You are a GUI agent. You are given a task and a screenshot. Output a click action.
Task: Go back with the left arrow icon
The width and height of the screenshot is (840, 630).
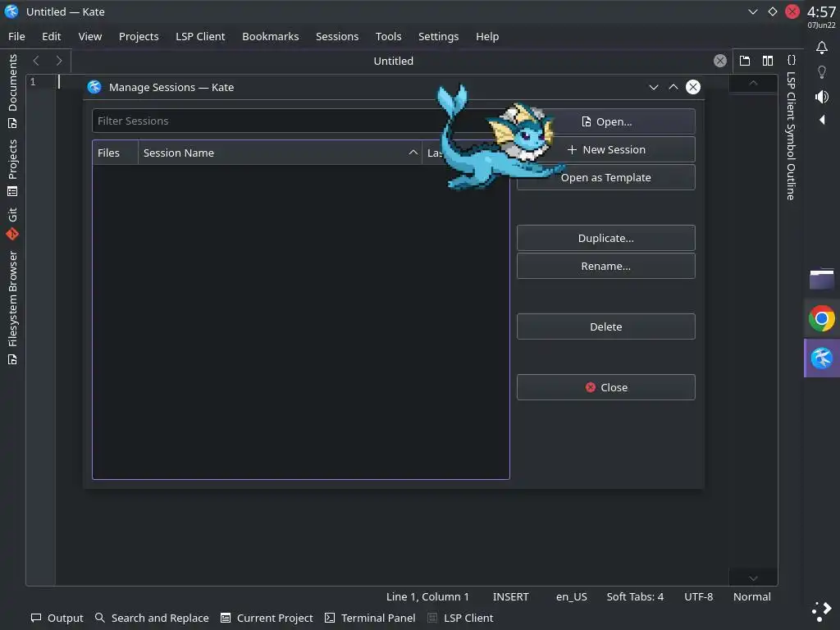[x=36, y=61]
